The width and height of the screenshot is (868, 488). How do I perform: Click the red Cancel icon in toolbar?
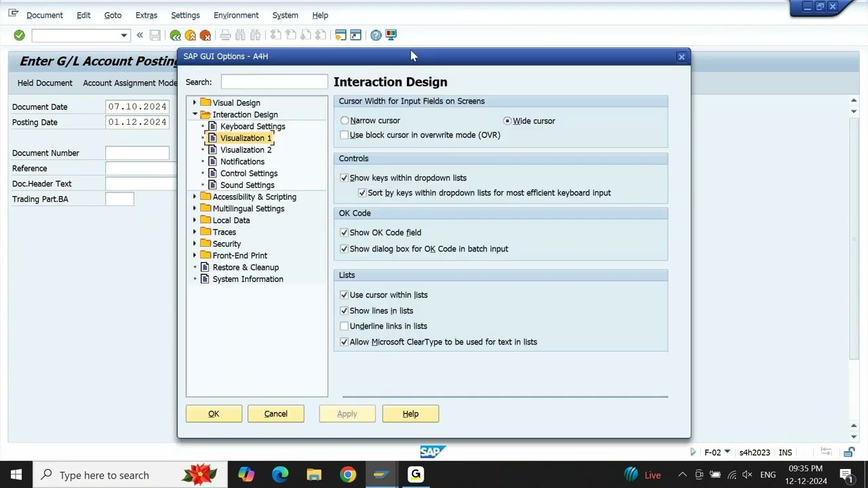(x=205, y=35)
